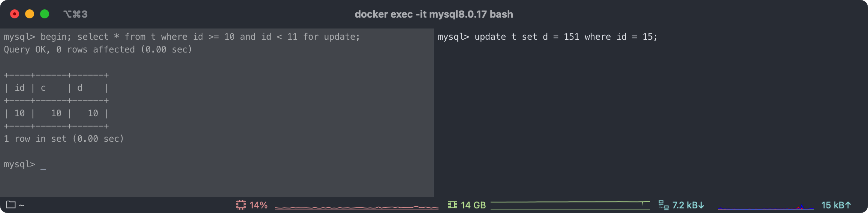Maximize the window with green button
Viewport: 868px width, 213px height.
point(45,14)
